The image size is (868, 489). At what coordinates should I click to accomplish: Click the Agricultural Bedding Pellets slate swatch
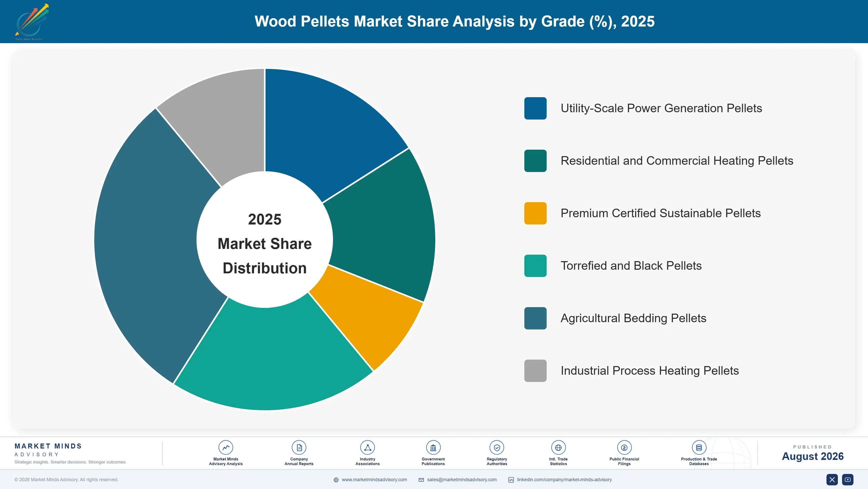click(535, 318)
